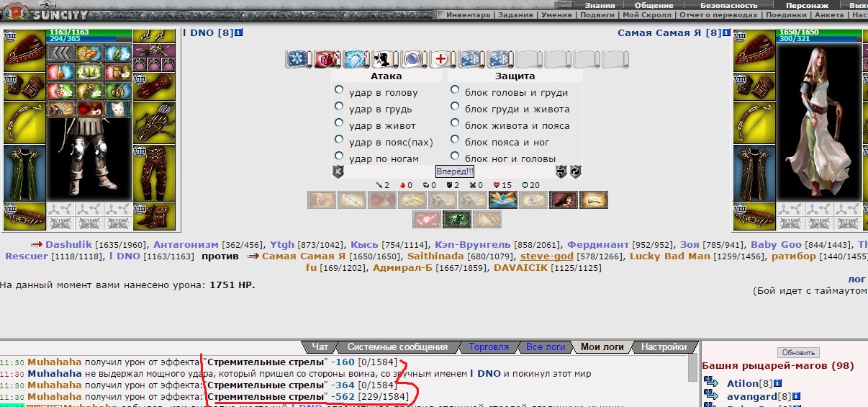The width and height of the screenshot is (868, 407).
Task: Activate the blue water splash combat skill
Action: [503, 200]
